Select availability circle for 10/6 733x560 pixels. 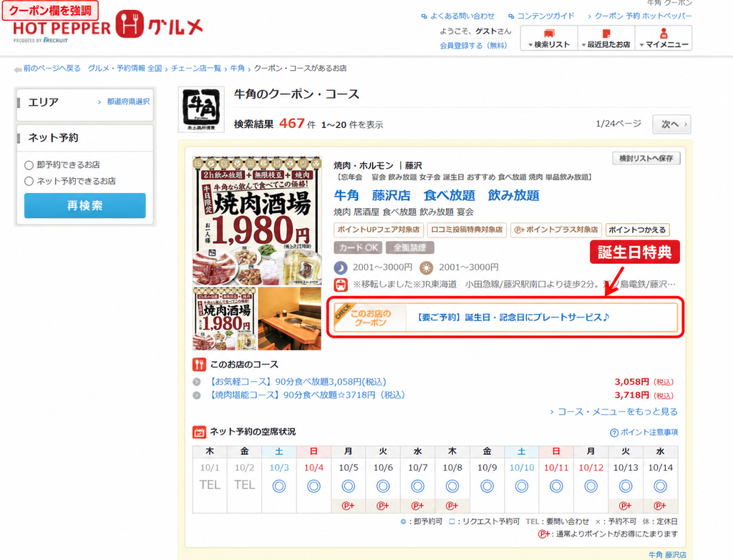383,486
